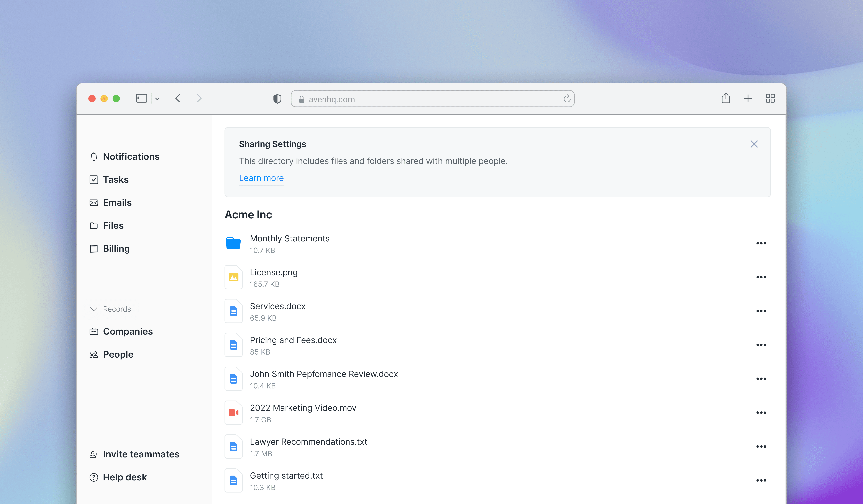Open Tasks in the sidebar
Viewport: 863px width, 504px height.
click(x=109, y=179)
